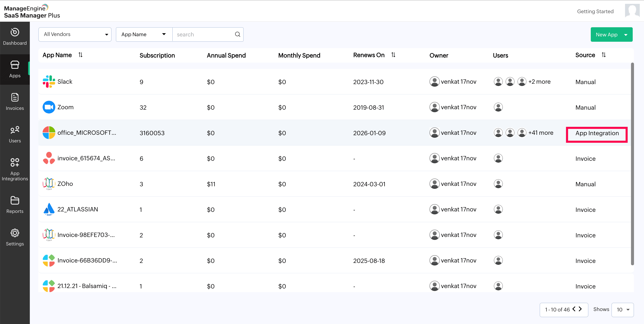Click the +41 more users link
This screenshot has height=324, width=644.
[540, 133]
